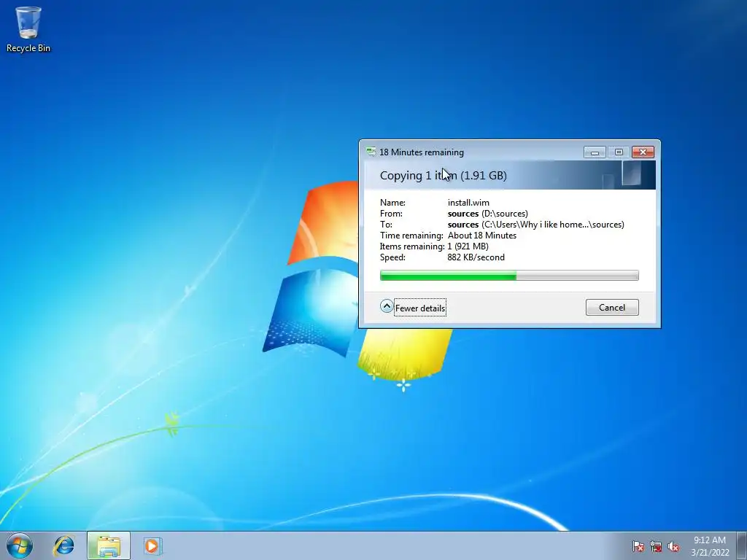Viewport: 747px width, 560px height.
Task: Click the Fewer details label
Action: pyautogui.click(x=419, y=308)
